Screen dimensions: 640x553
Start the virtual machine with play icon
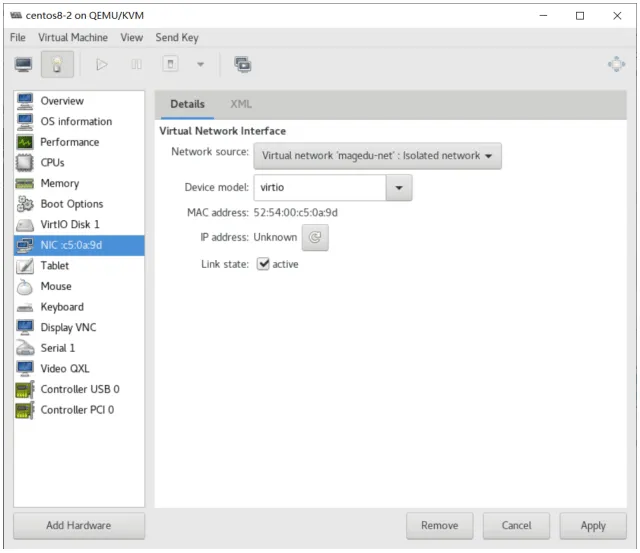pos(102,64)
